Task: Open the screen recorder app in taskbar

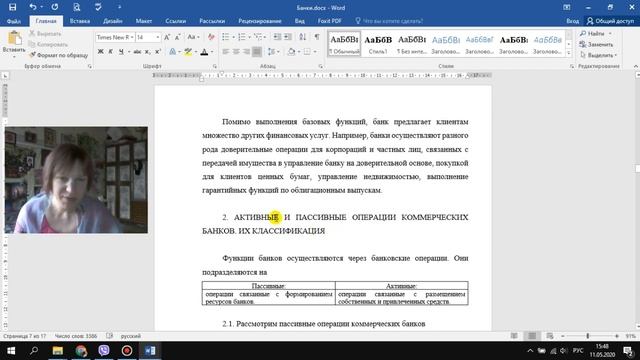Action: [127, 351]
